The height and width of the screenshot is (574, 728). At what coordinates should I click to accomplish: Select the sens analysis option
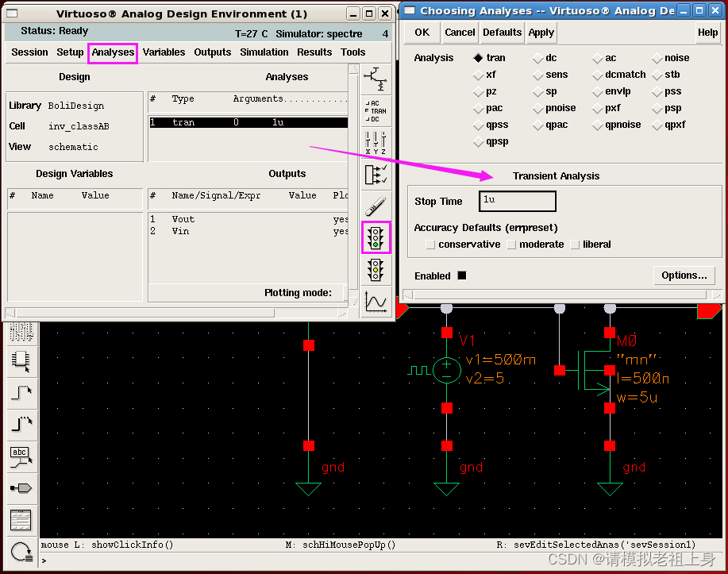click(537, 75)
